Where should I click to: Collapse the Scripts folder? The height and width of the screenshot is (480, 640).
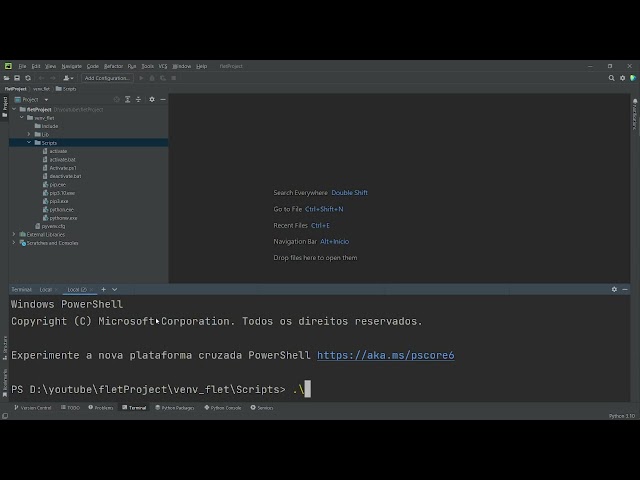click(x=29, y=142)
